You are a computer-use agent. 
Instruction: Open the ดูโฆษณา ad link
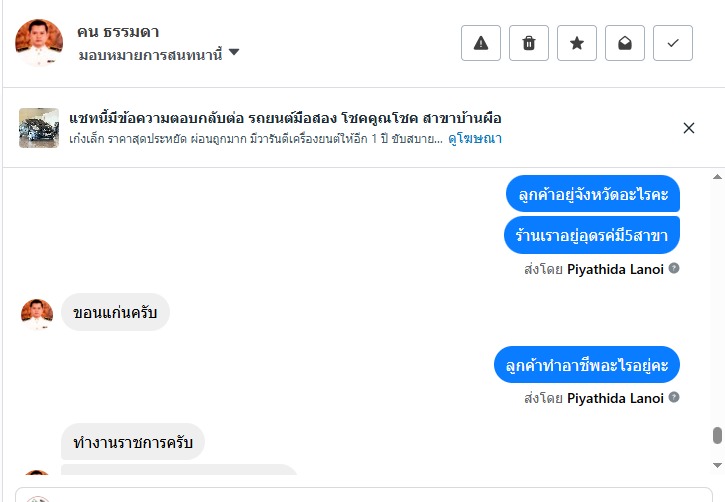[475, 138]
